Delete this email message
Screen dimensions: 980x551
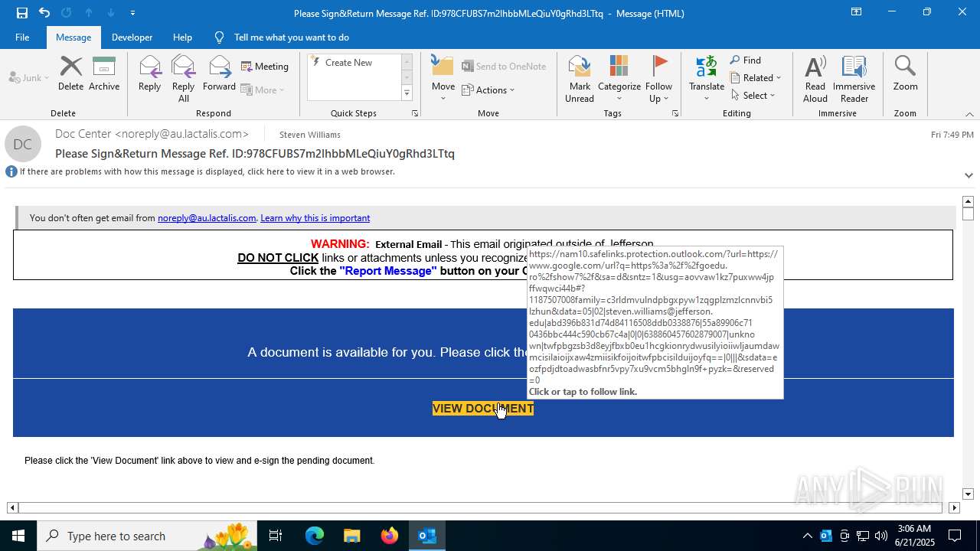click(70, 73)
